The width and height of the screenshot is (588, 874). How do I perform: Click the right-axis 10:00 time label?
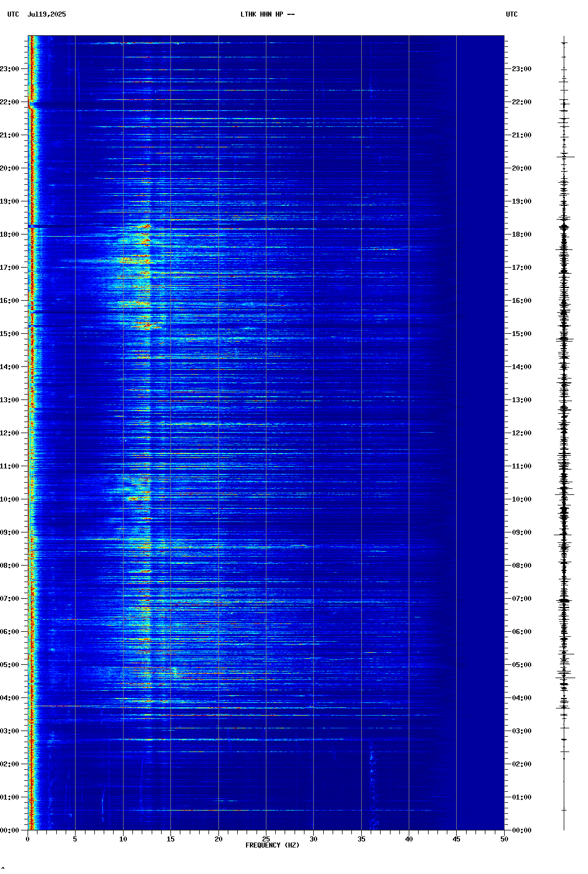tap(522, 499)
